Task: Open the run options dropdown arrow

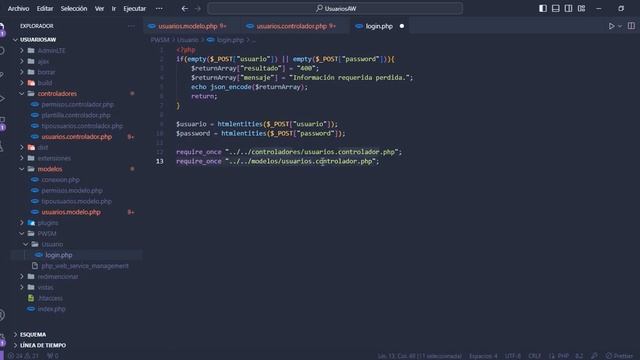Action: [620, 26]
